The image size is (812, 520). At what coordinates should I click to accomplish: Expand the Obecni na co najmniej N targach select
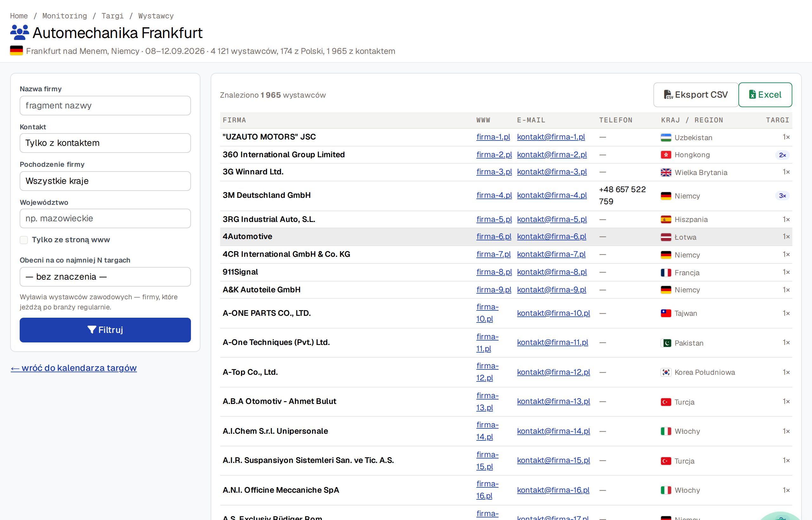[x=105, y=277]
